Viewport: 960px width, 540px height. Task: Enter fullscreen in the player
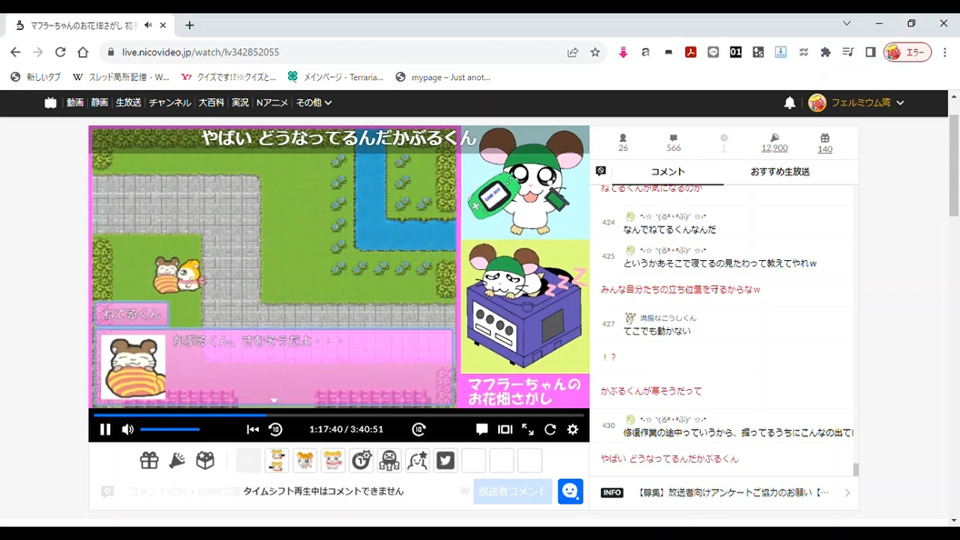point(528,429)
